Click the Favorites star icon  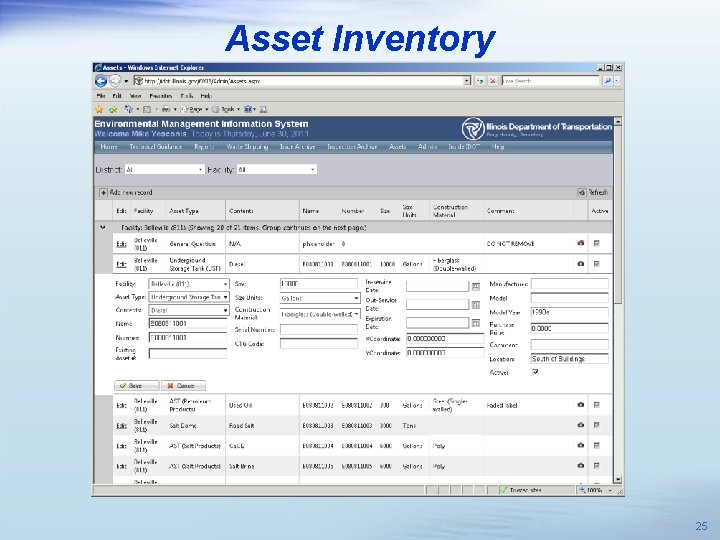(99, 109)
